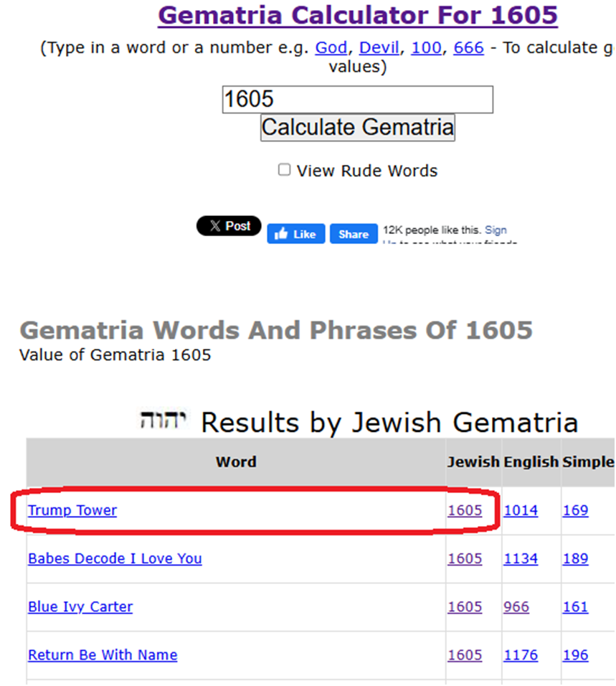Click Simple value 161 for Blue Ivy Carter

coord(575,606)
